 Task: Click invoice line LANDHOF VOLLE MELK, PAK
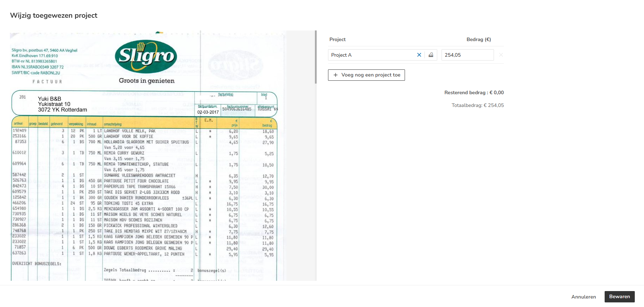tap(130, 131)
